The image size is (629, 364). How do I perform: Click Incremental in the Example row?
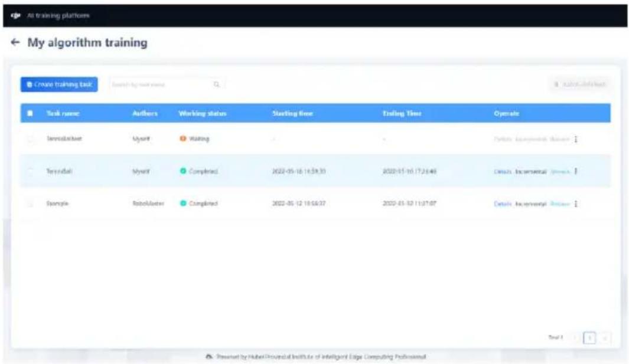(x=531, y=204)
